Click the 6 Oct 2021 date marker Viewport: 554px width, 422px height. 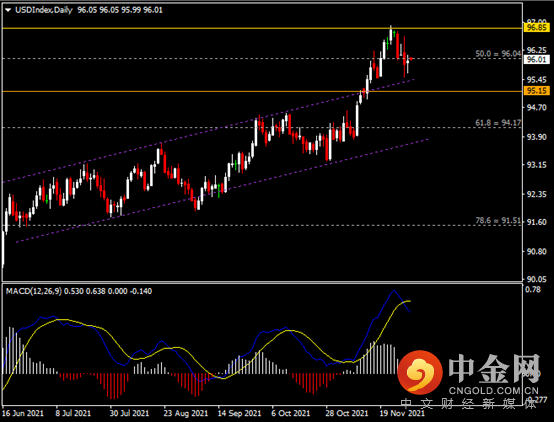pyautogui.click(x=290, y=413)
